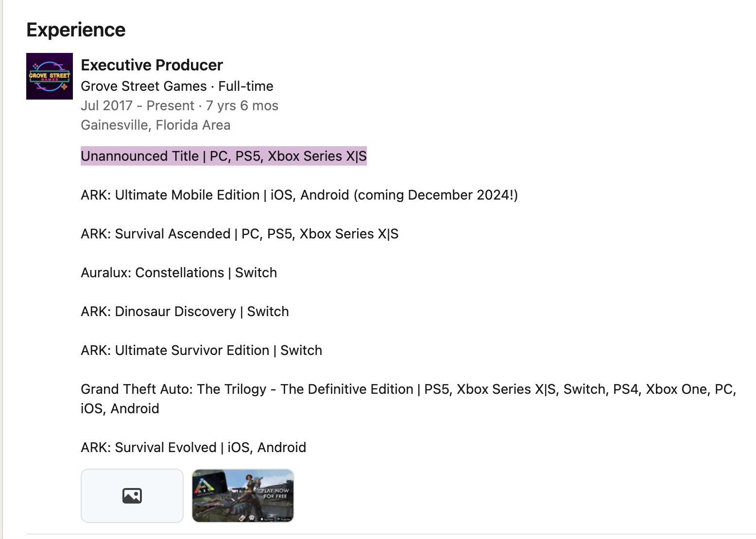Click the ARK logo on the media preview

click(204, 486)
